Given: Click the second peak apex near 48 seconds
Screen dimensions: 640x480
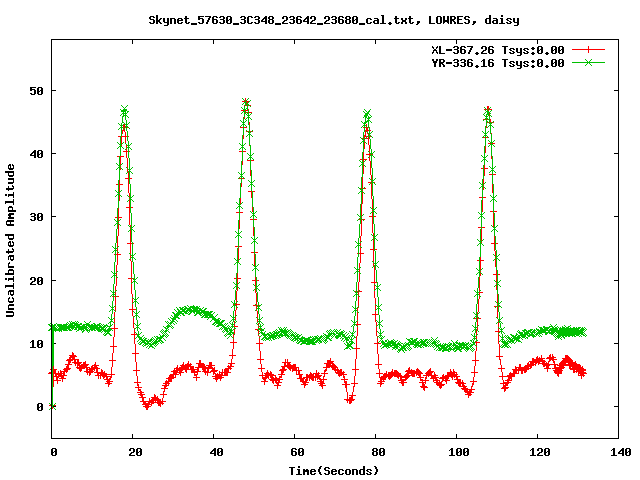Looking at the screenshot, I should pyautogui.click(x=246, y=101).
